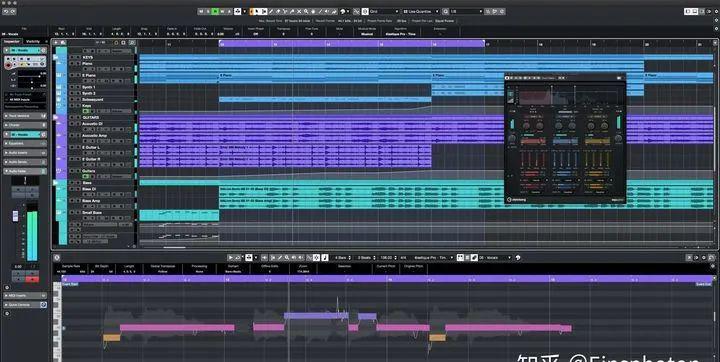Click the Undo arrow at top left
The width and height of the screenshot is (720, 362).
coord(6,11)
